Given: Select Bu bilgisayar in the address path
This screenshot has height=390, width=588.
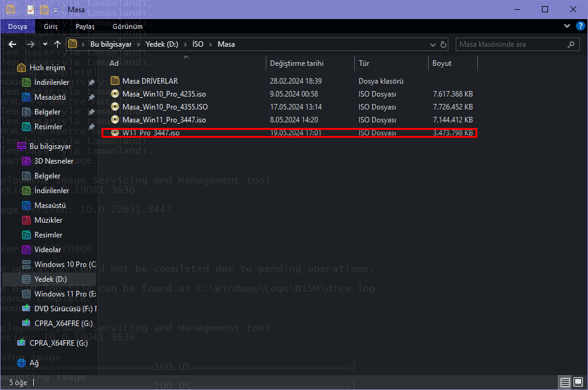Looking at the screenshot, I should click(111, 44).
